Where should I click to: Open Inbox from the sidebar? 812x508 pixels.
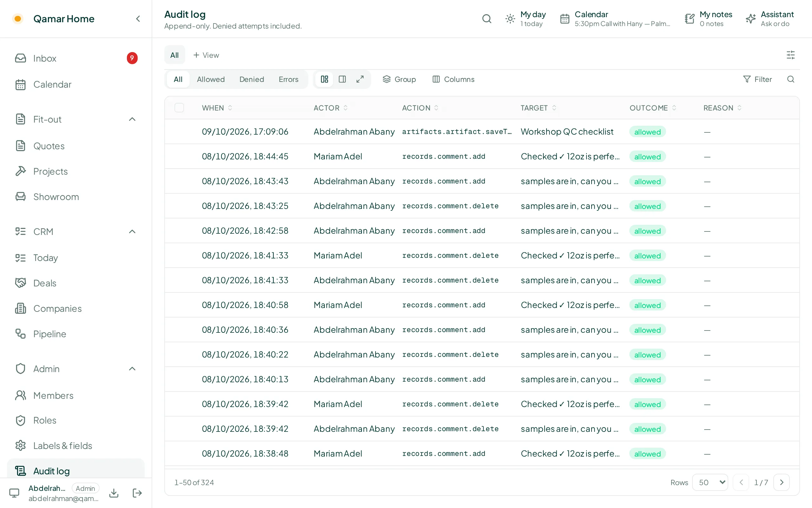76,58
